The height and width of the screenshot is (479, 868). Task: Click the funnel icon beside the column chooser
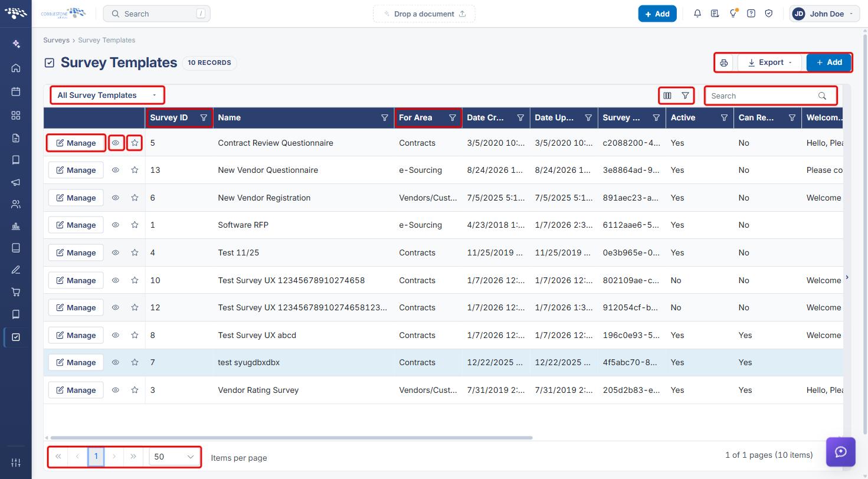pyautogui.click(x=685, y=96)
